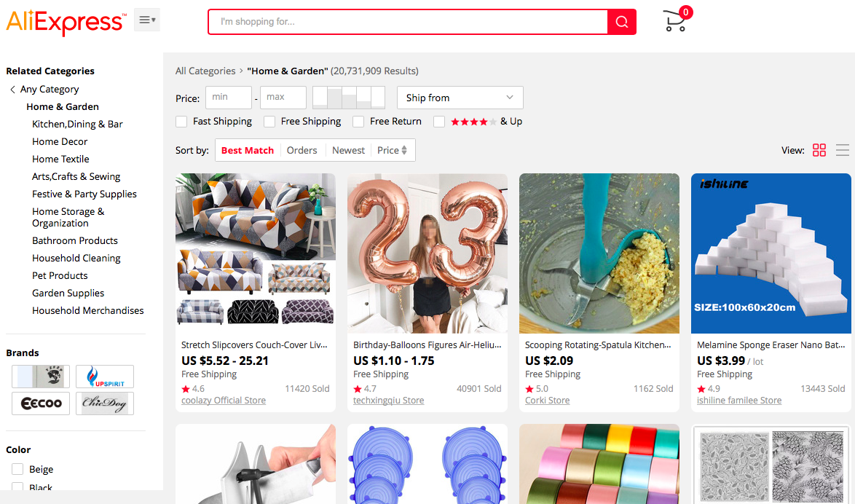Viewport: 855px width, 504px height.
Task: Tick the 4 stars & Up checkbox
Action: (x=439, y=122)
